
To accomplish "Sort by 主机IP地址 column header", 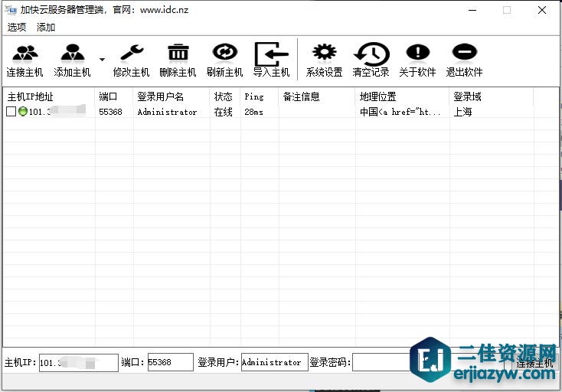I will (x=49, y=96).
